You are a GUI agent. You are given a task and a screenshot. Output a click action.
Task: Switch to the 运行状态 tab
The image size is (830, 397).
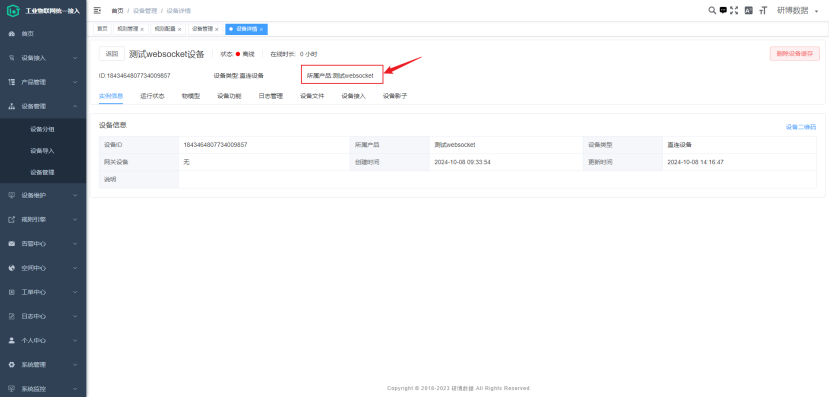click(152, 96)
